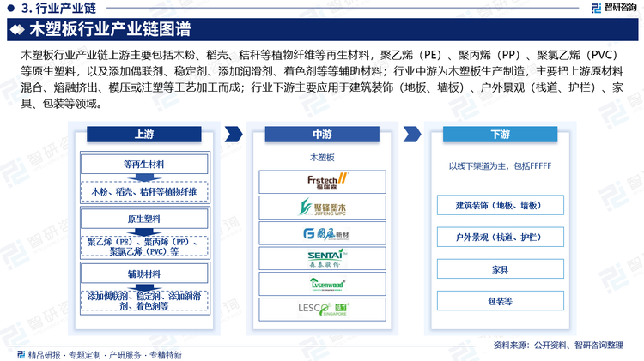
Task: Click the down arrow under 原生塑料
Action: [x=144, y=232]
